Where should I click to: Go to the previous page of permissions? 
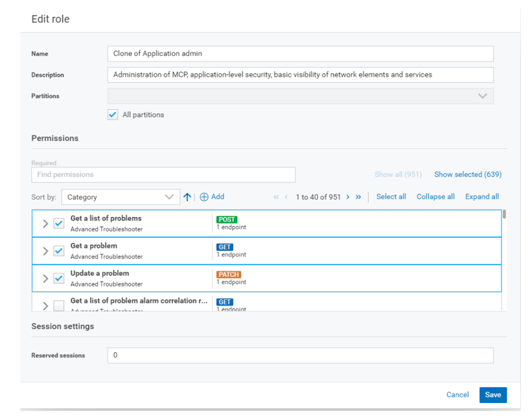[285, 196]
